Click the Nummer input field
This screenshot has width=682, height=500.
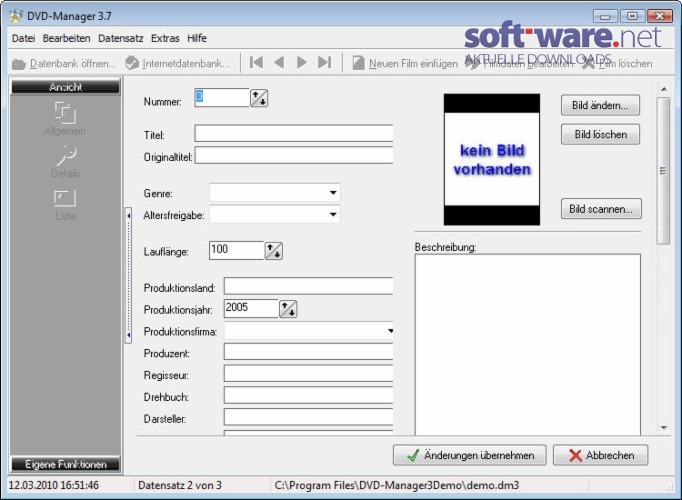click(222, 98)
